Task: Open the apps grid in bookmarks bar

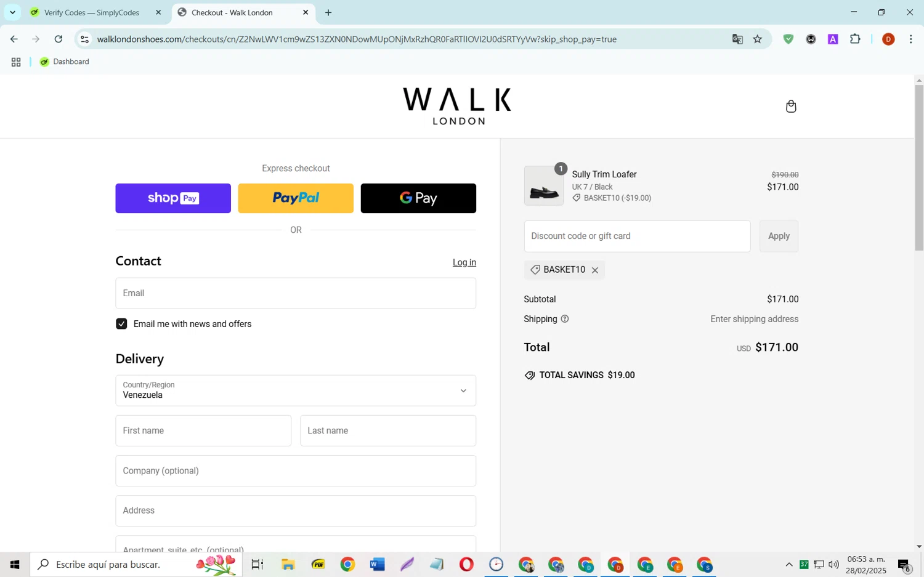Action: [x=16, y=62]
